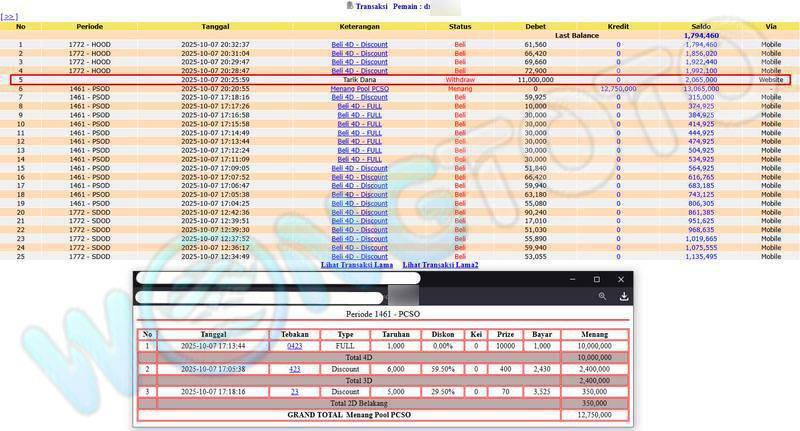The height and width of the screenshot is (431, 800).
Task: Click the [>>] link at top left
Action: (9, 17)
